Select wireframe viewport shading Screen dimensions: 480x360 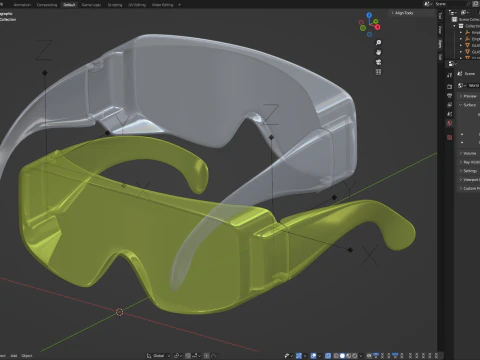coord(336,356)
